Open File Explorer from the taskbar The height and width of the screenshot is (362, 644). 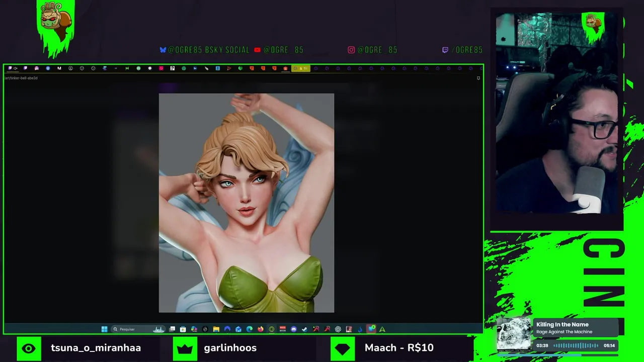click(x=216, y=329)
